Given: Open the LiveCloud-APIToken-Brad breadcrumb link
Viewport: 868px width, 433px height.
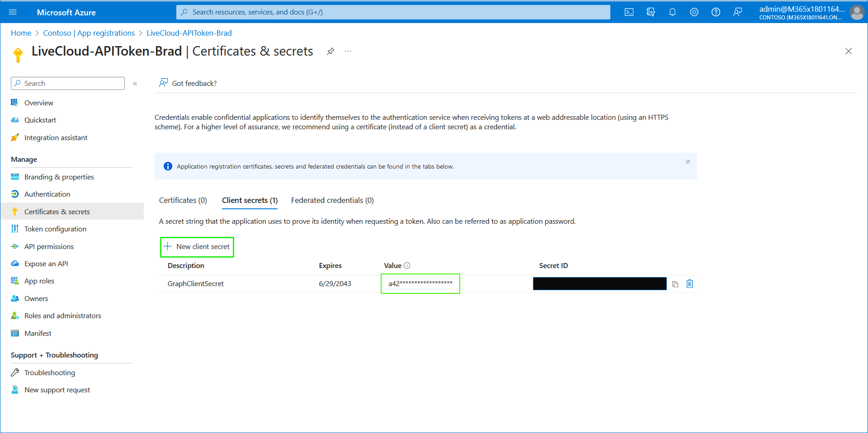Looking at the screenshot, I should [x=189, y=33].
